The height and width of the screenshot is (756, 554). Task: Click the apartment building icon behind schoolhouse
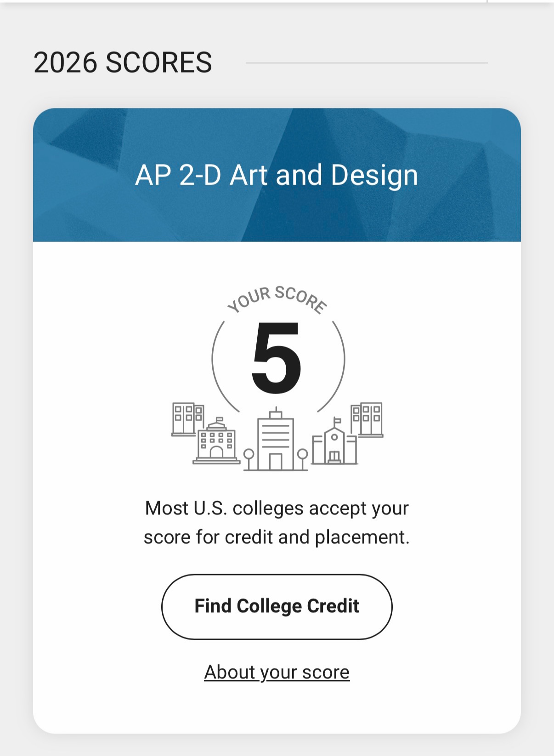pyautogui.click(x=367, y=420)
